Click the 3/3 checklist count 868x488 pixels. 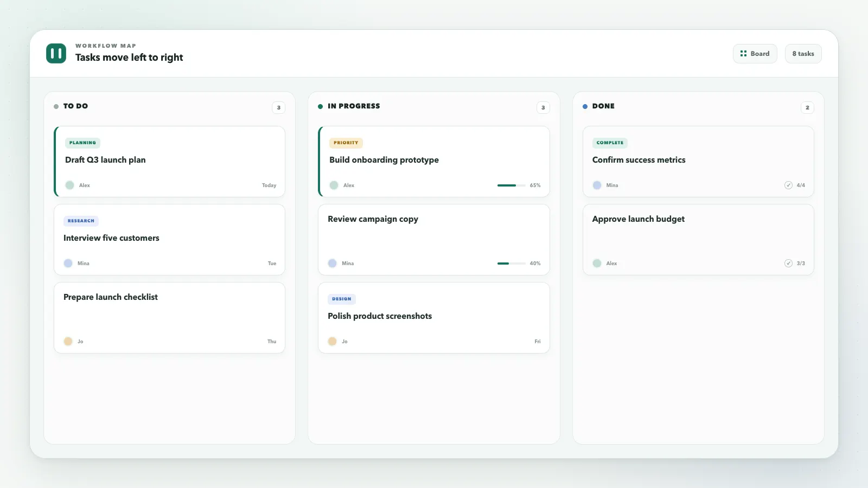[x=801, y=264]
